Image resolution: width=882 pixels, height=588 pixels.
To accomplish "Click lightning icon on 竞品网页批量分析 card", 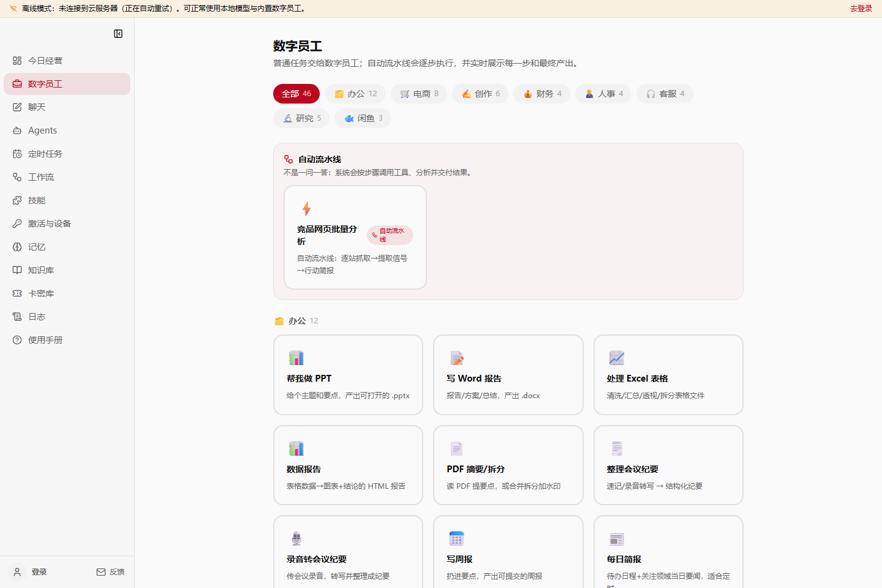I will (x=306, y=208).
